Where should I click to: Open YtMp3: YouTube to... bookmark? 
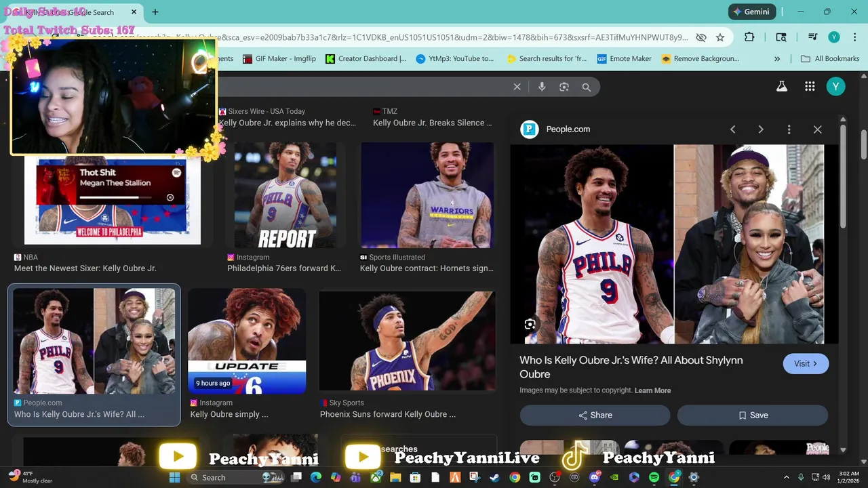455,59
